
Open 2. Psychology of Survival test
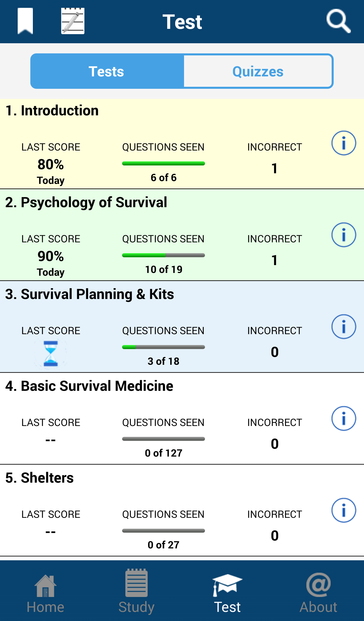(x=182, y=235)
